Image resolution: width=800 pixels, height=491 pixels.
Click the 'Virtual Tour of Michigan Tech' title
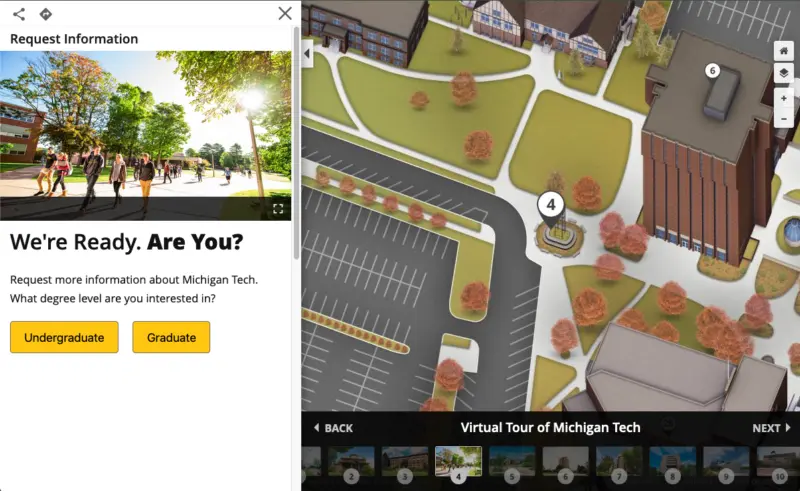[550, 427]
